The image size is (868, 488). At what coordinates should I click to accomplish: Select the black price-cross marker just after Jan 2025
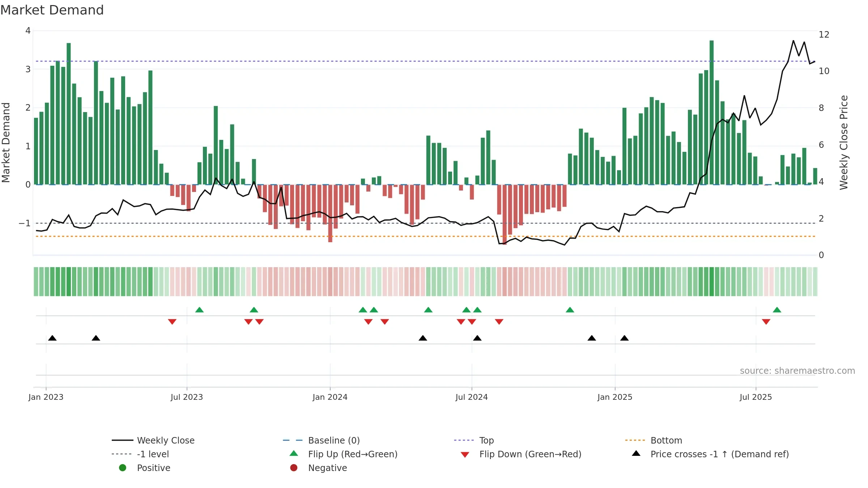tap(624, 338)
